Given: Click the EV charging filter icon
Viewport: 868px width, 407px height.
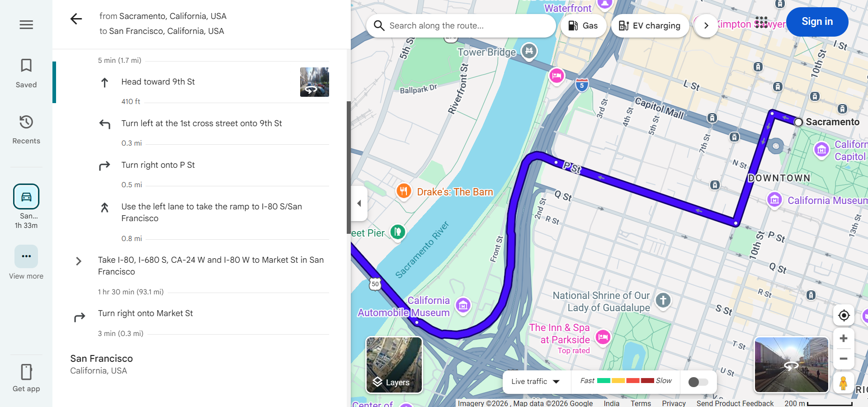Looking at the screenshot, I should click(623, 26).
